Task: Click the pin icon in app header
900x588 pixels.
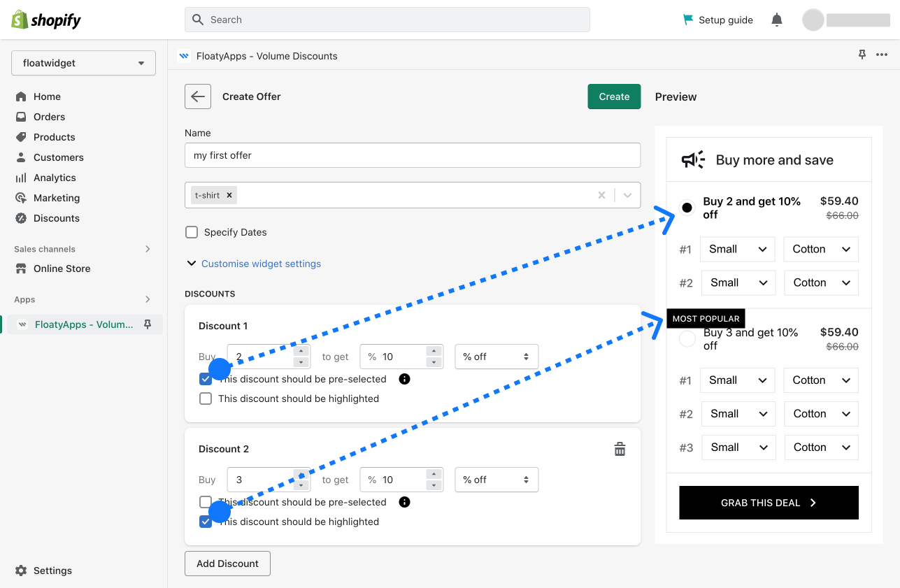Action: tap(862, 55)
